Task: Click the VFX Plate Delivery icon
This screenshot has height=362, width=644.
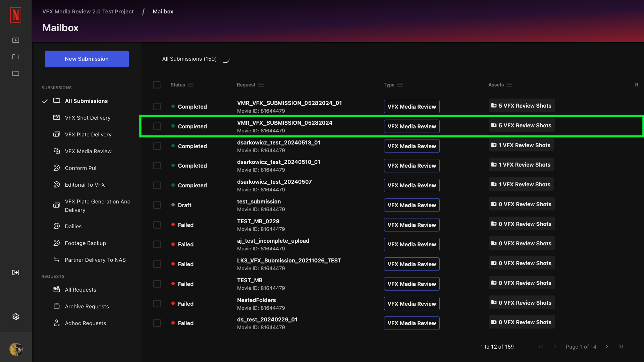Action: 57,134
